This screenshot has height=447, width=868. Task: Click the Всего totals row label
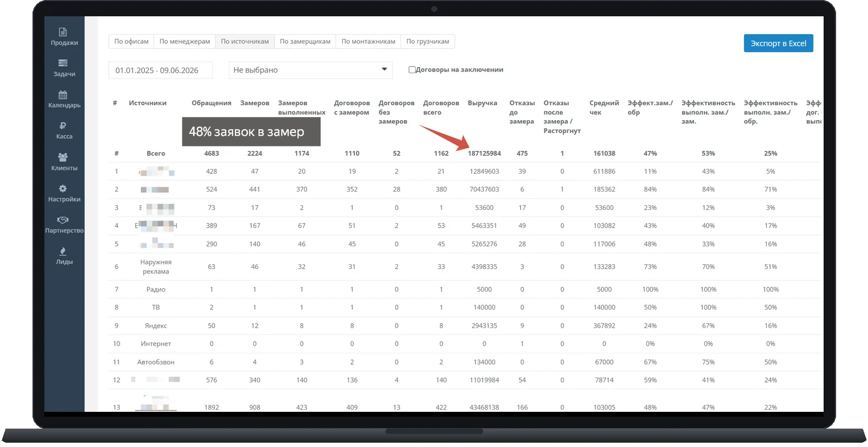(156, 154)
